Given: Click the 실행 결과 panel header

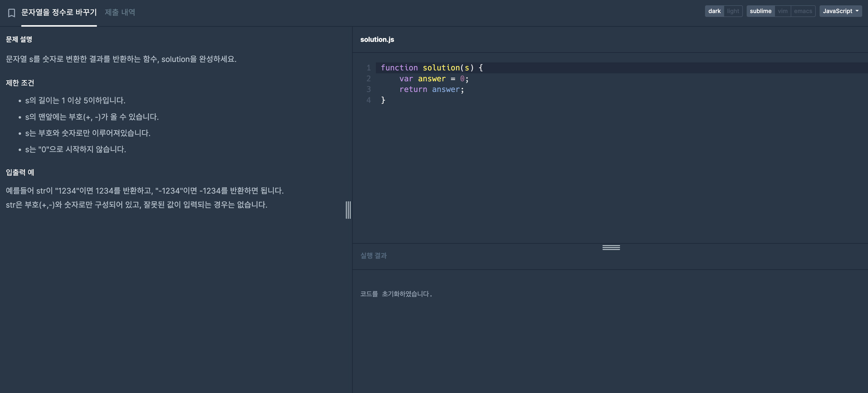Looking at the screenshot, I should (x=373, y=256).
